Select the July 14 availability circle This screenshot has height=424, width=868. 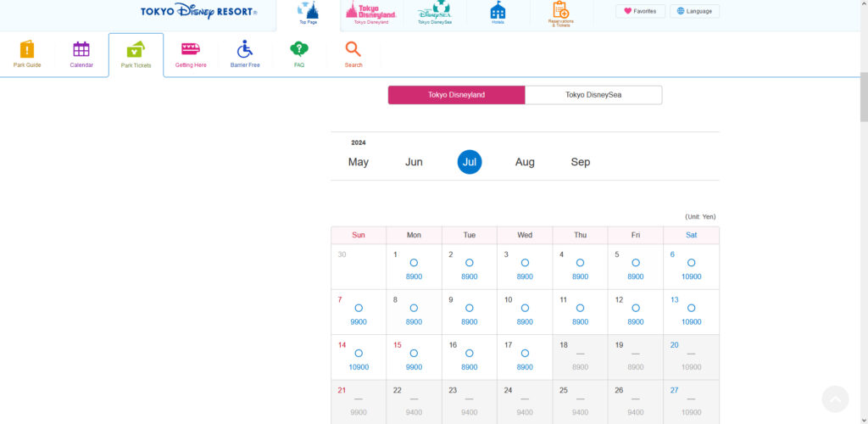(359, 353)
